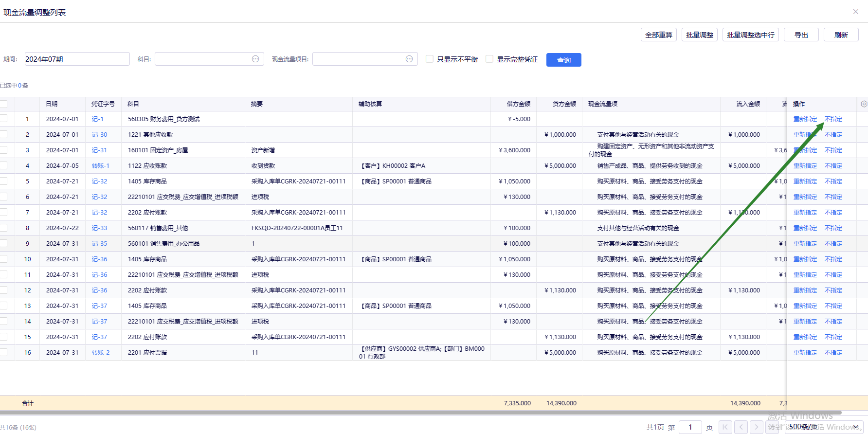
Task: Enable 显示完整凭证 checkbox
Action: coord(489,59)
